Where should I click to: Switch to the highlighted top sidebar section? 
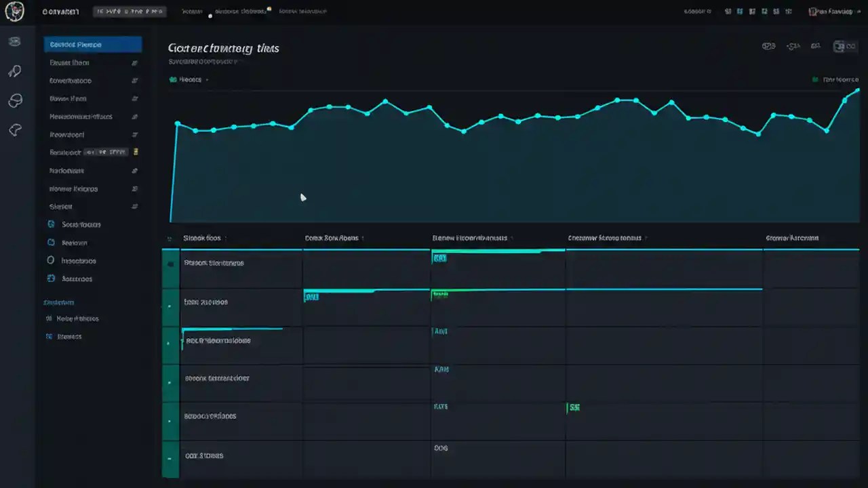click(x=93, y=44)
